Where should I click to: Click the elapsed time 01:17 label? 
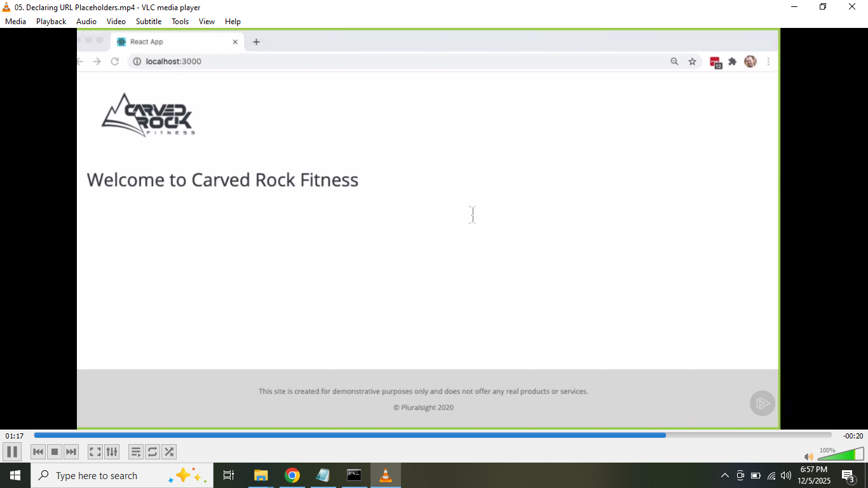click(15, 436)
